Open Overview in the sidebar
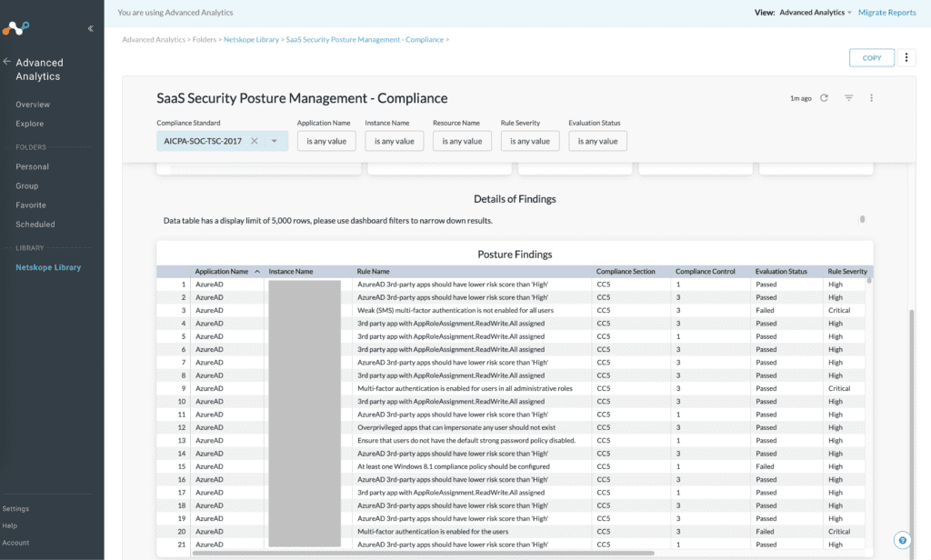 [33, 105]
